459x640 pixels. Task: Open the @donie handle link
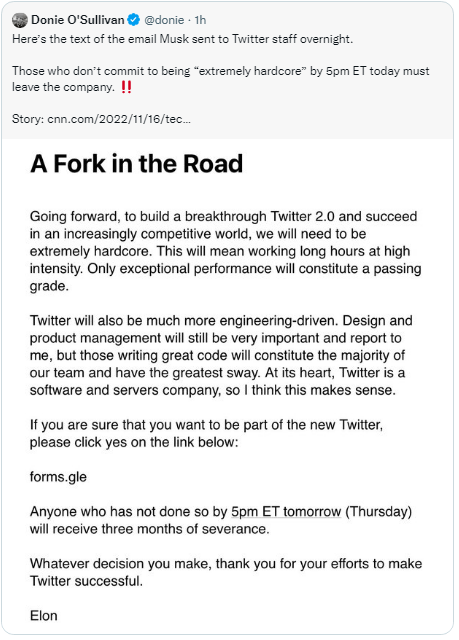point(164,20)
